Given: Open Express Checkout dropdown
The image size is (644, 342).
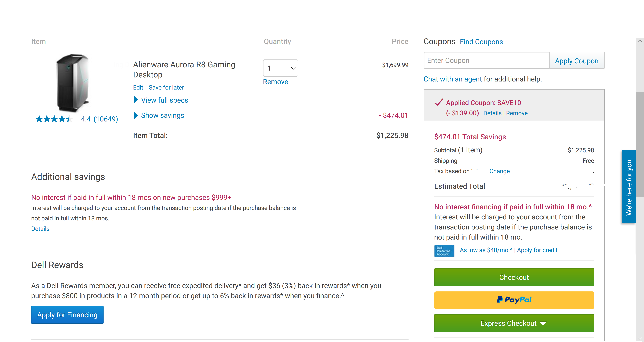Looking at the screenshot, I should point(514,323).
